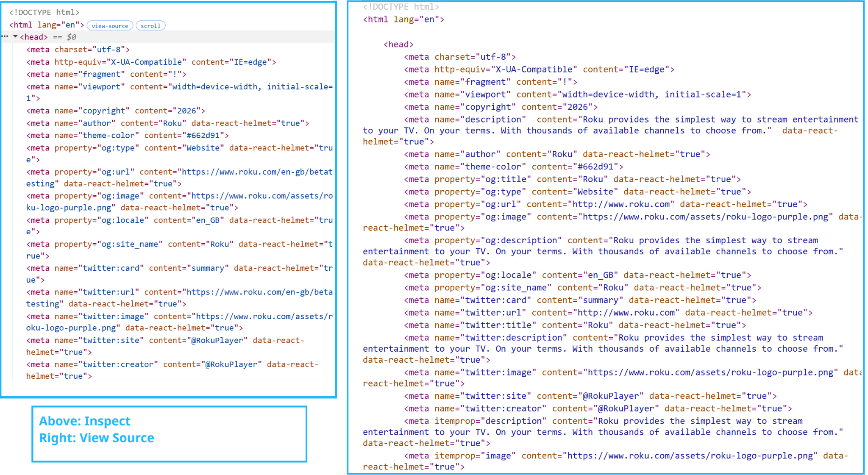
Task: Click the "Right: View Source" caption text
Action: click(97, 438)
